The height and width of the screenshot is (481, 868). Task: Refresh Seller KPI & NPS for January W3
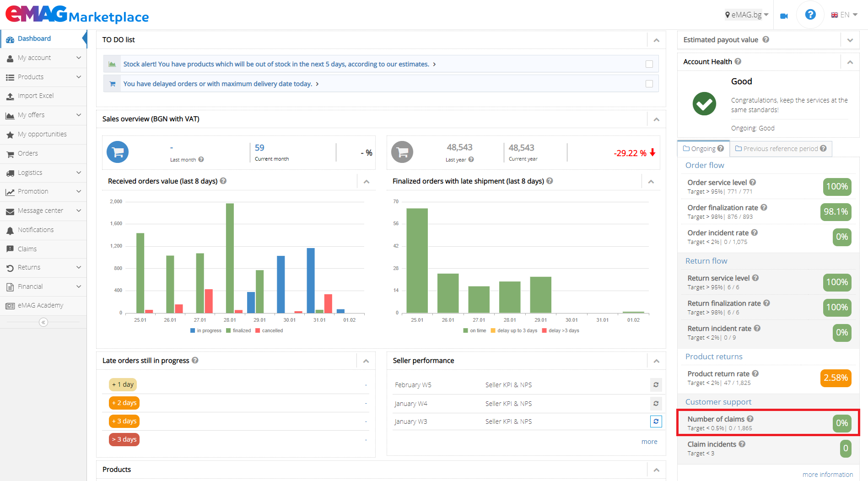656,421
